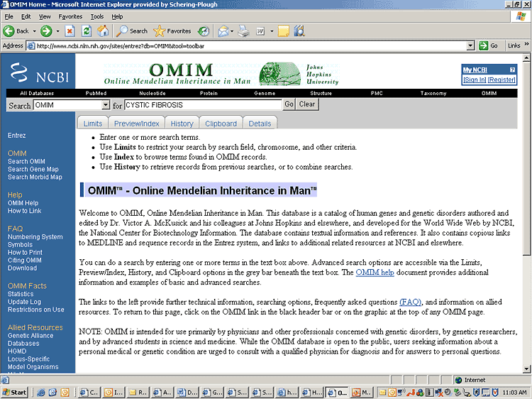
Task: Click the Windows flag logo icon
Action: pos(521,16)
